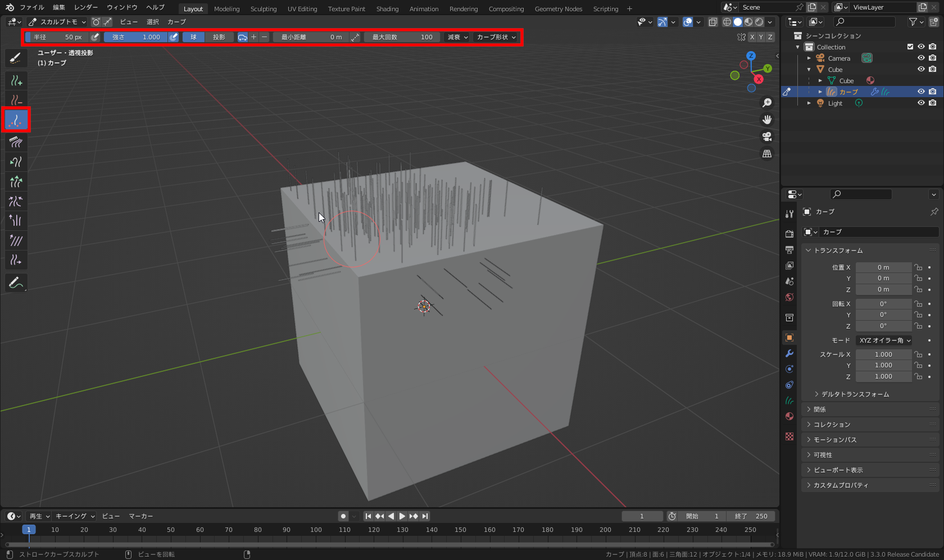Toggle mirror Y symmetry
944x560 pixels.
pos(761,37)
